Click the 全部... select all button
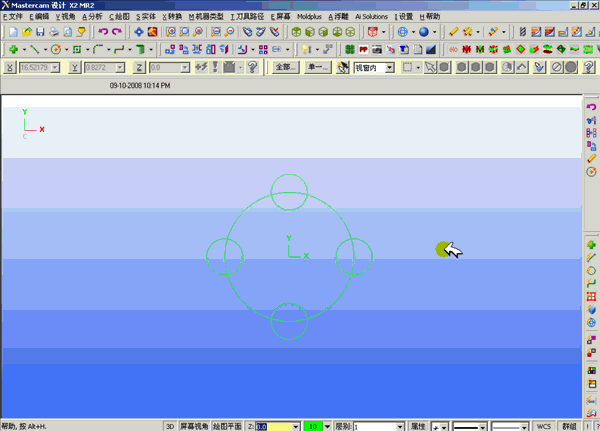This screenshot has height=431, width=600. 286,68
